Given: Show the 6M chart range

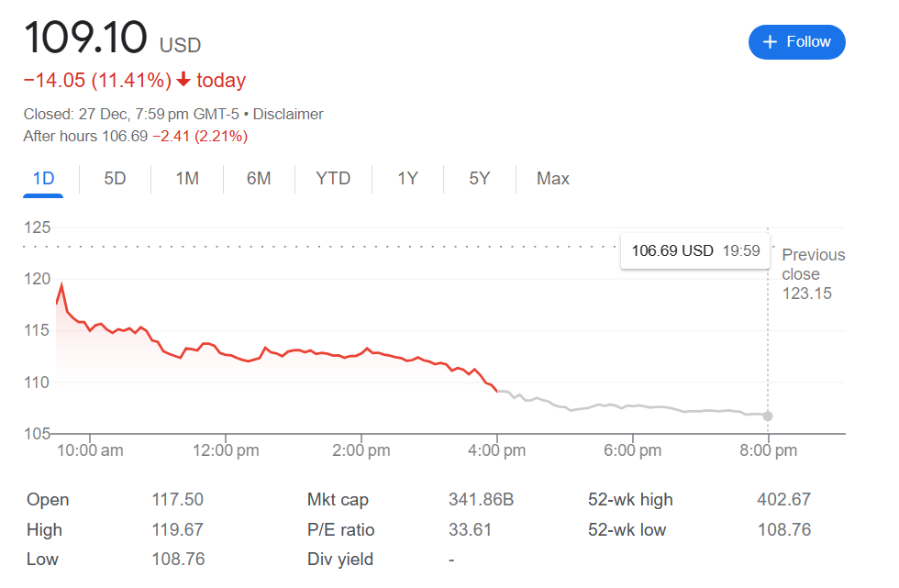Looking at the screenshot, I should pyautogui.click(x=259, y=179).
